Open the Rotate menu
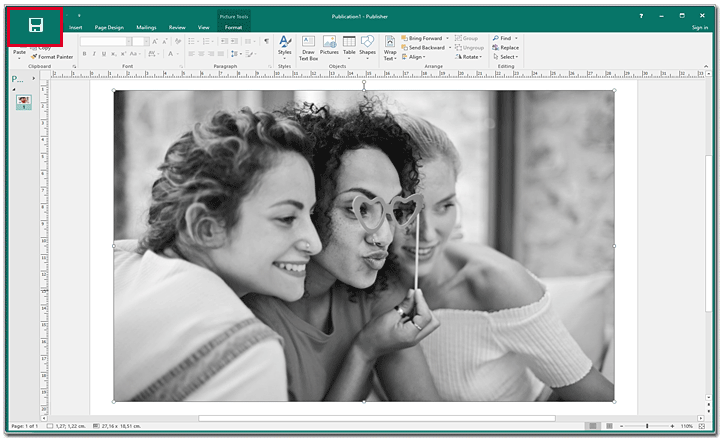 tap(468, 57)
